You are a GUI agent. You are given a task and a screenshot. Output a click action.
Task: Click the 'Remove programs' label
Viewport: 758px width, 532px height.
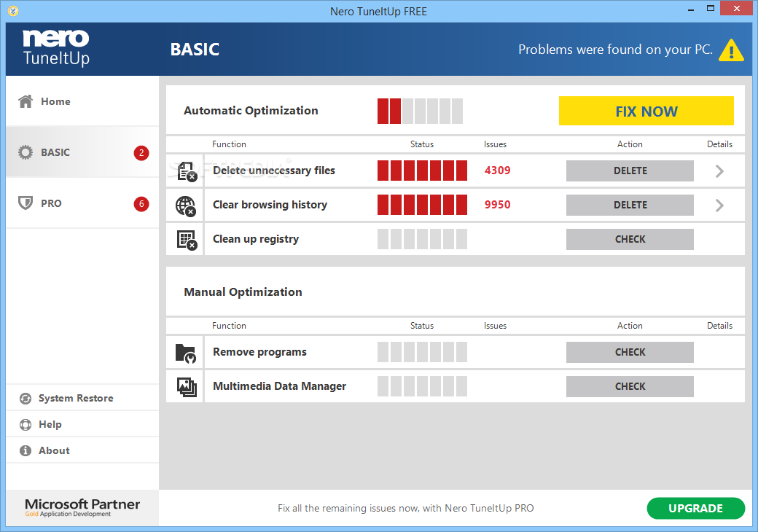coord(259,352)
